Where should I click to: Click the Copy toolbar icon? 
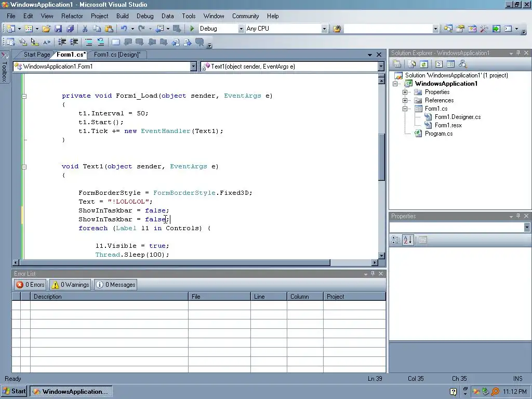[97, 29]
